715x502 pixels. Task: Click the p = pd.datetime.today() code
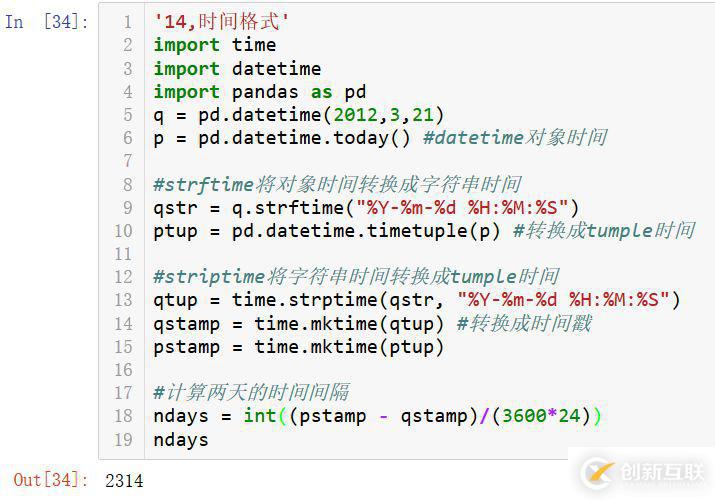pyautogui.click(x=282, y=138)
